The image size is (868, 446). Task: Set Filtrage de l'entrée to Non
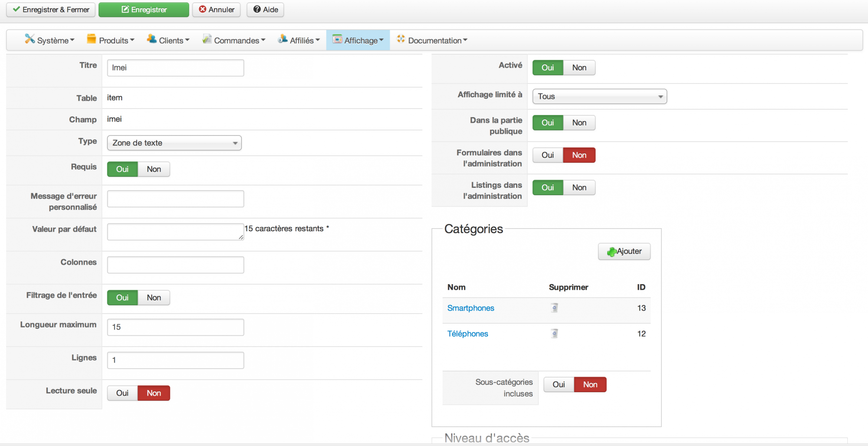tap(154, 298)
